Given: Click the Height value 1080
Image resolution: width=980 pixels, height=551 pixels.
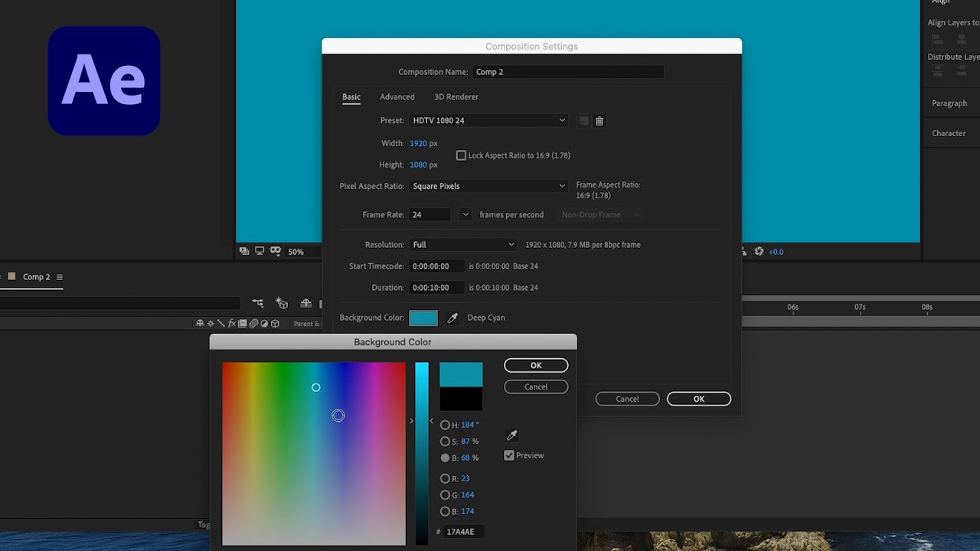Looking at the screenshot, I should pos(418,165).
